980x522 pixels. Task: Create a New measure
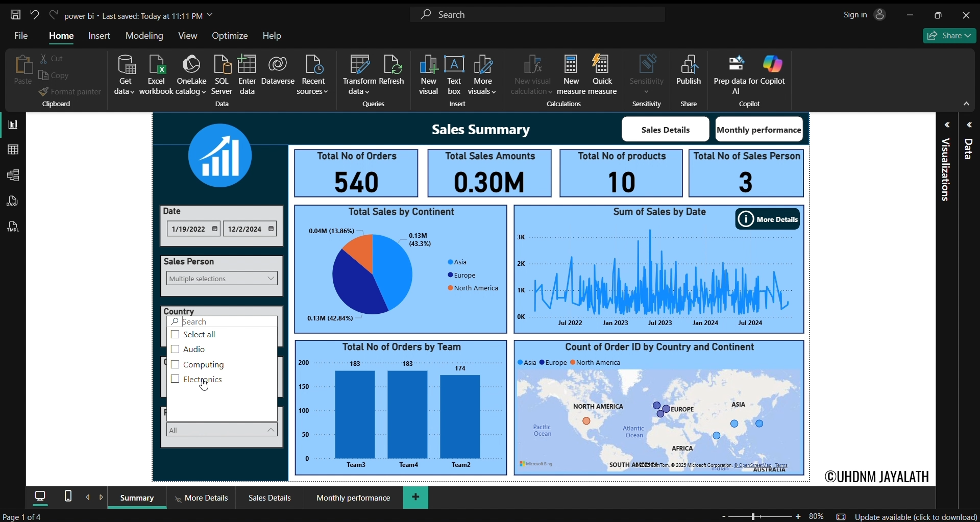tap(572, 75)
